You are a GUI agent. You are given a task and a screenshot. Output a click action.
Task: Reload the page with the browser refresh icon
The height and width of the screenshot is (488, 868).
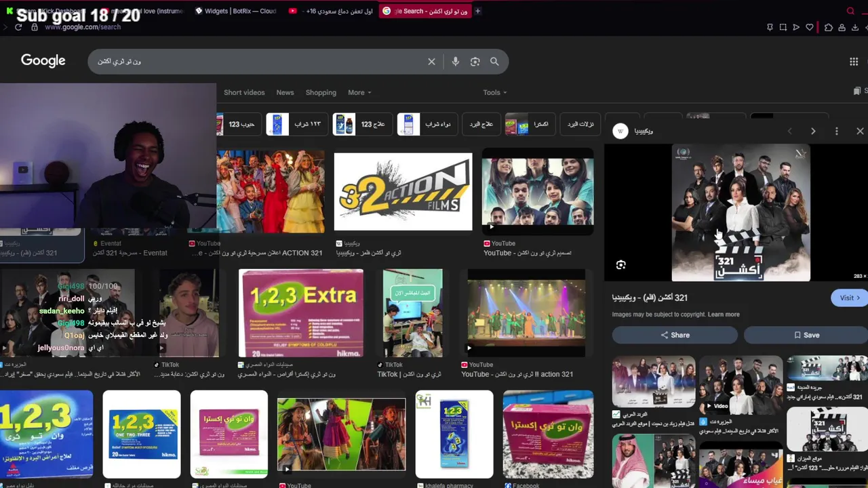(x=18, y=27)
